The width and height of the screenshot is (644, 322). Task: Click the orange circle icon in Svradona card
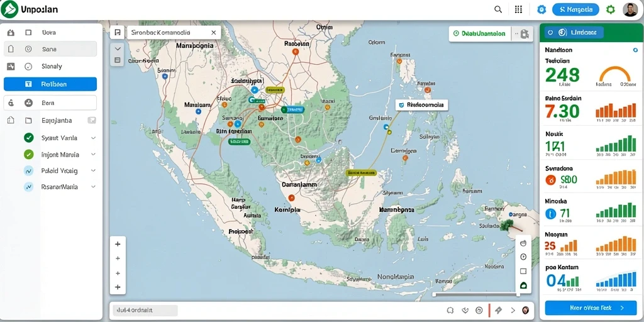(550, 179)
